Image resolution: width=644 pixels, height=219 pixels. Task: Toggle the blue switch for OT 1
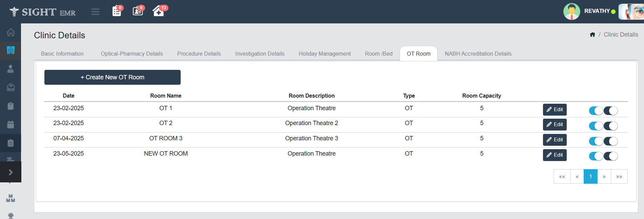coord(596,111)
